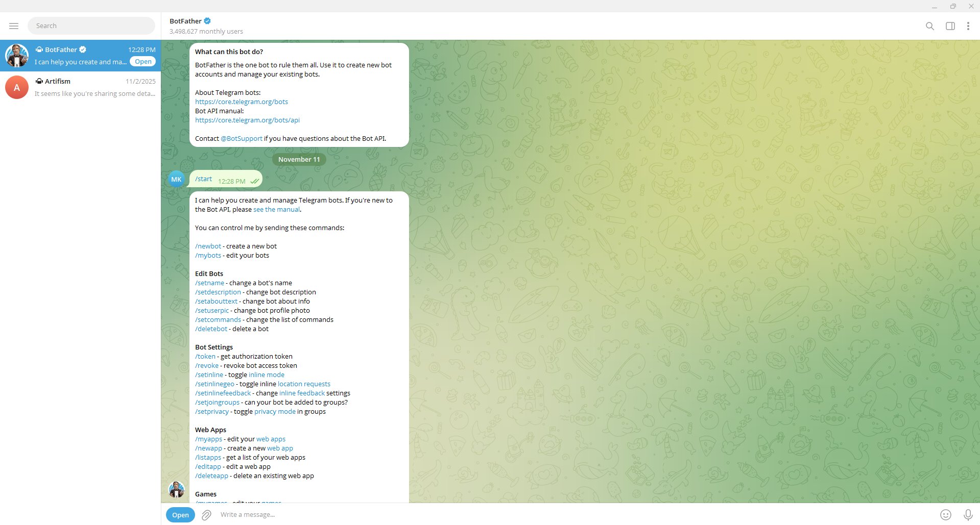Click the November 11 date badge
Screen dimensions: 980x525
click(x=299, y=160)
